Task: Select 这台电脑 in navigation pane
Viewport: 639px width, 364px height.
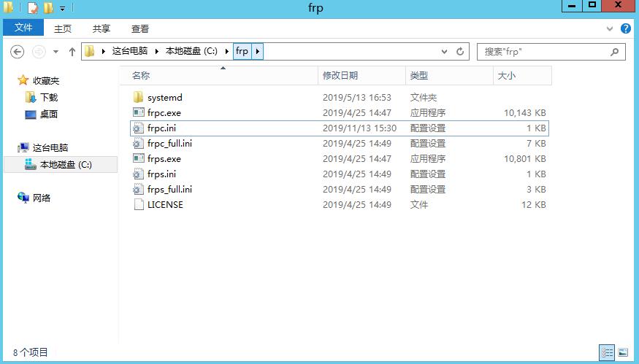Action: [x=50, y=148]
